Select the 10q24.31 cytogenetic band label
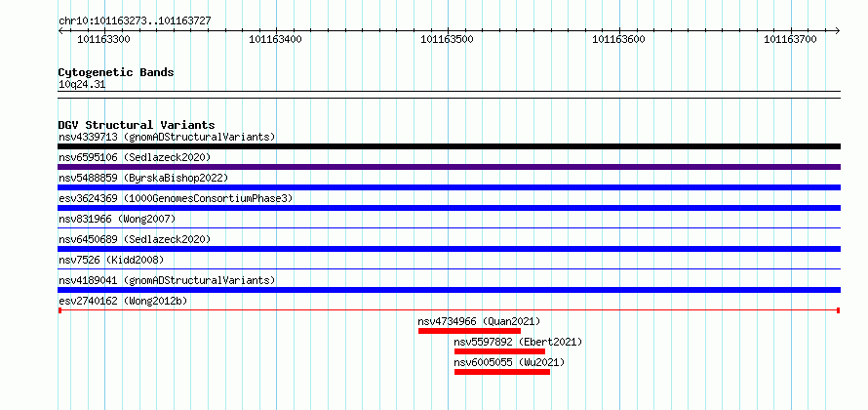This screenshot has height=410, width=868. coord(82,85)
